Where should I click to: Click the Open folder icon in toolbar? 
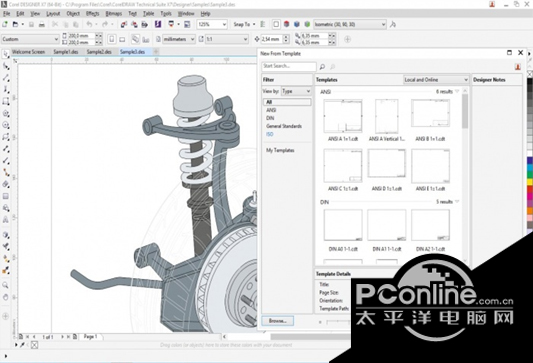[15, 24]
